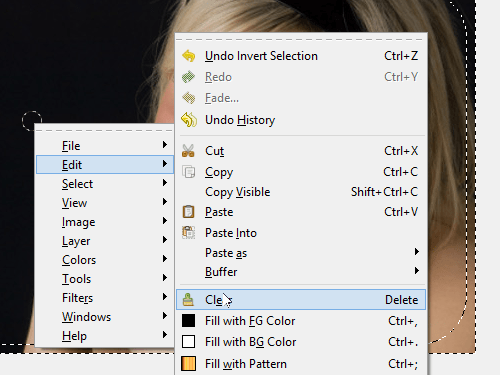Viewport: 500px width, 375px height.
Task: Choose Buffer entry
Action: 301,272
